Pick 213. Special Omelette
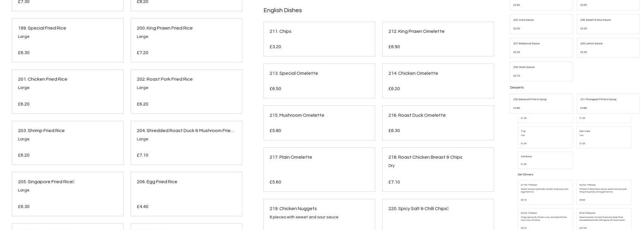This screenshot has width=644, height=230. coord(319,81)
